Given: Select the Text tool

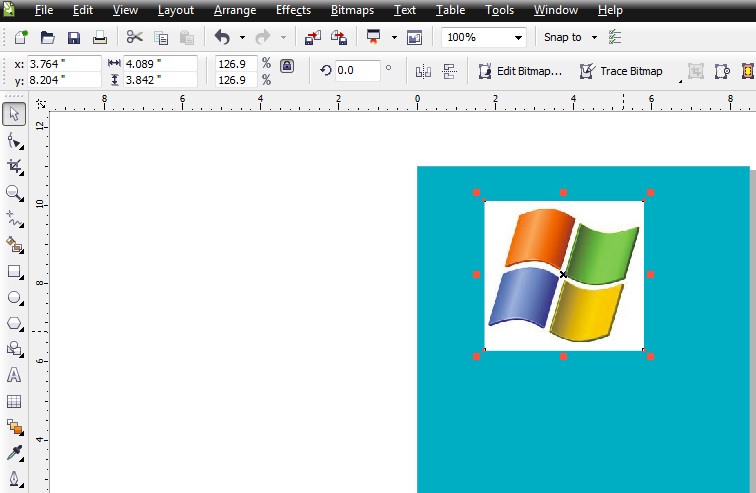Looking at the screenshot, I should (14, 375).
